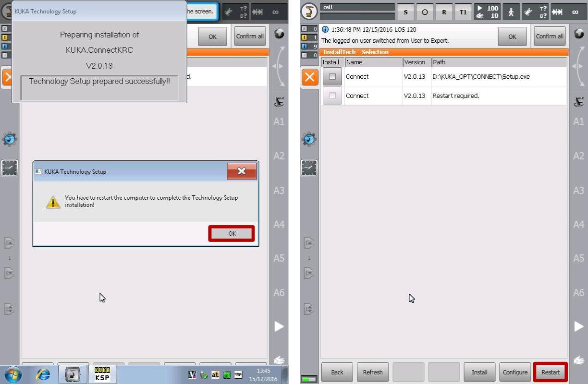Click the 'Path' column header

tap(499, 62)
